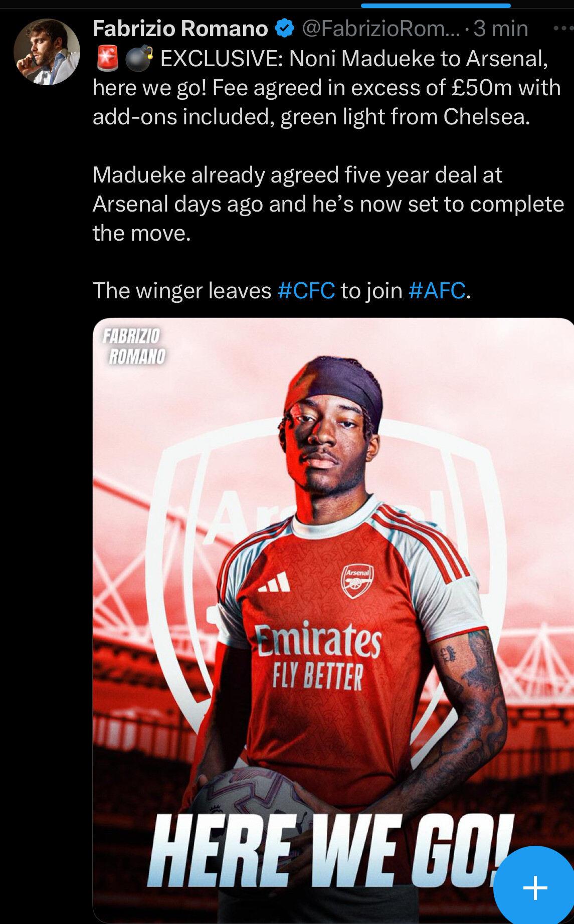This screenshot has height=924, width=574.
Task: Open Fabrizio Romano's profile avatar
Action: [x=47, y=52]
